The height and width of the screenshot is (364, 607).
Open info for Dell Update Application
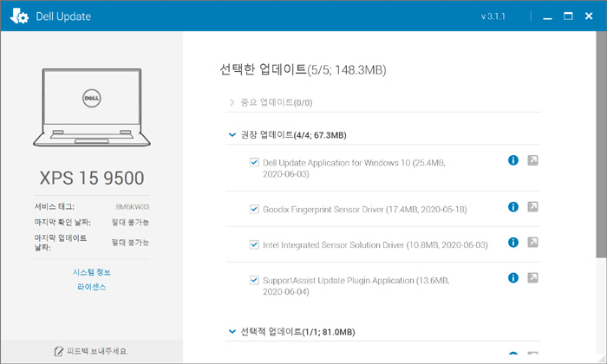(x=513, y=160)
